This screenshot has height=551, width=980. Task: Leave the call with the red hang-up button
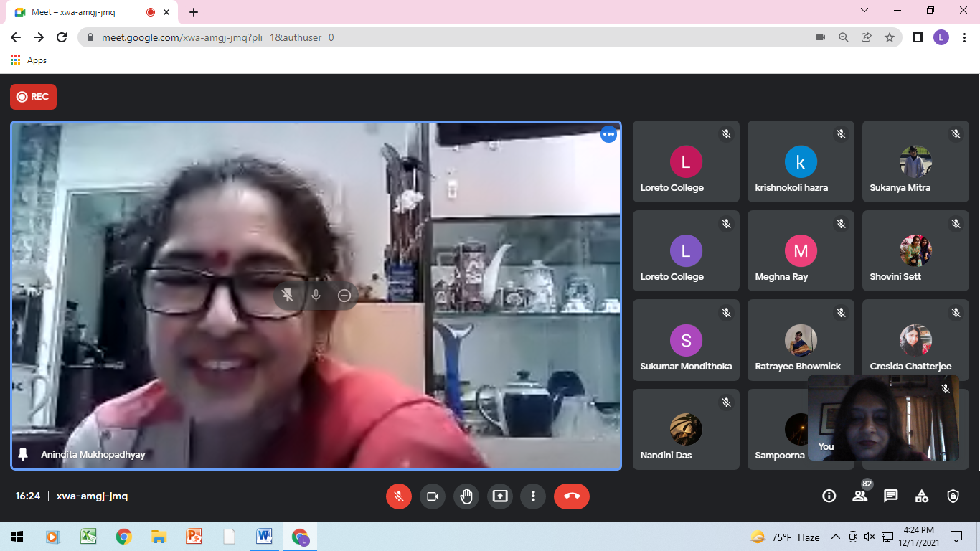(571, 496)
